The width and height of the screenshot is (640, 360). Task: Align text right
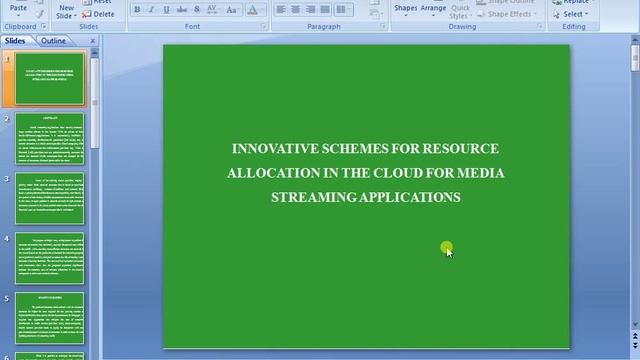(x=310, y=9)
